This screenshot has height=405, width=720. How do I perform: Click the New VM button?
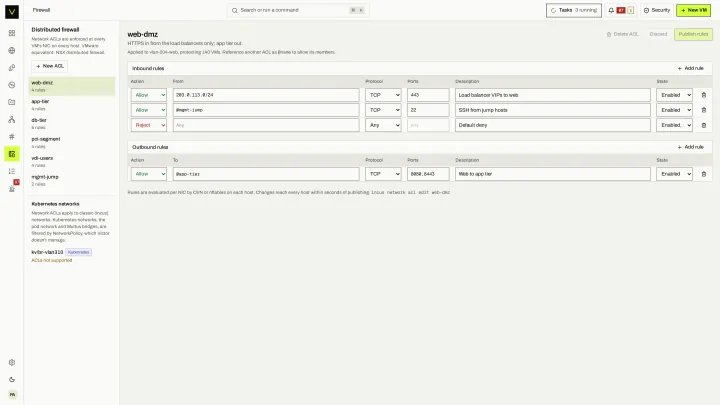tap(693, 10)
